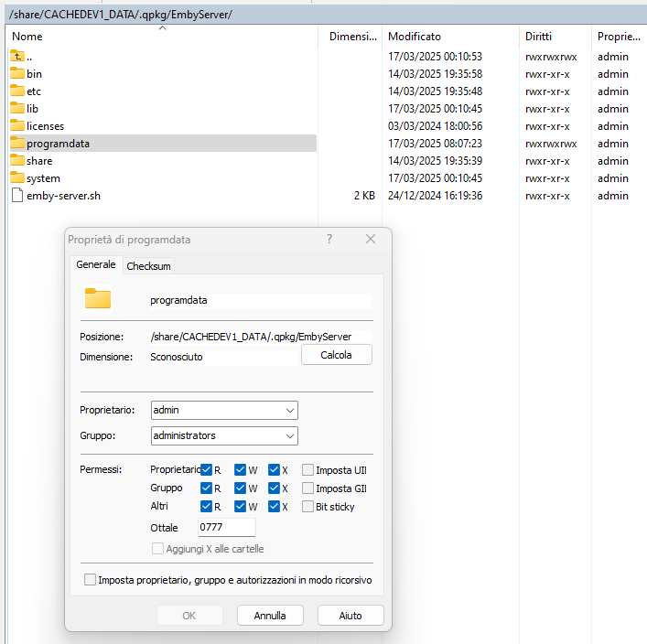This screenshot has width=647, height=644.
Task: Open the Gruppo dropdown showing administrators
Action: point(224,435)
